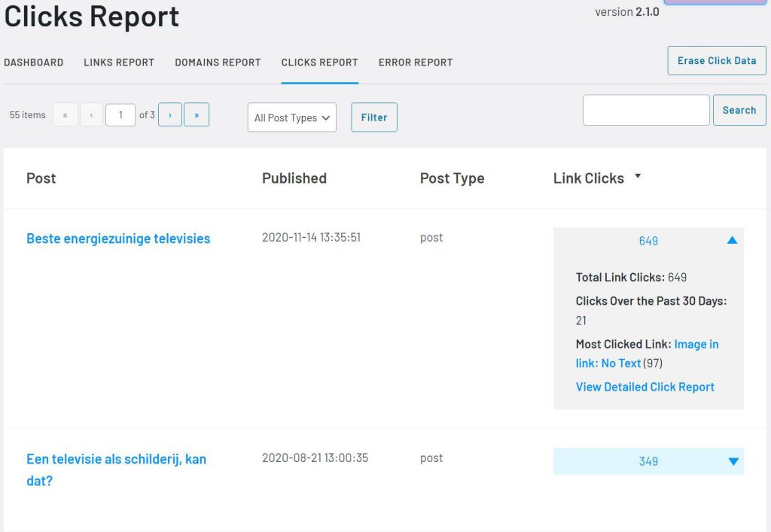Click post type of Beste energiezuinige row
This screenshot has height=532, width=771.
click(431, 238)
